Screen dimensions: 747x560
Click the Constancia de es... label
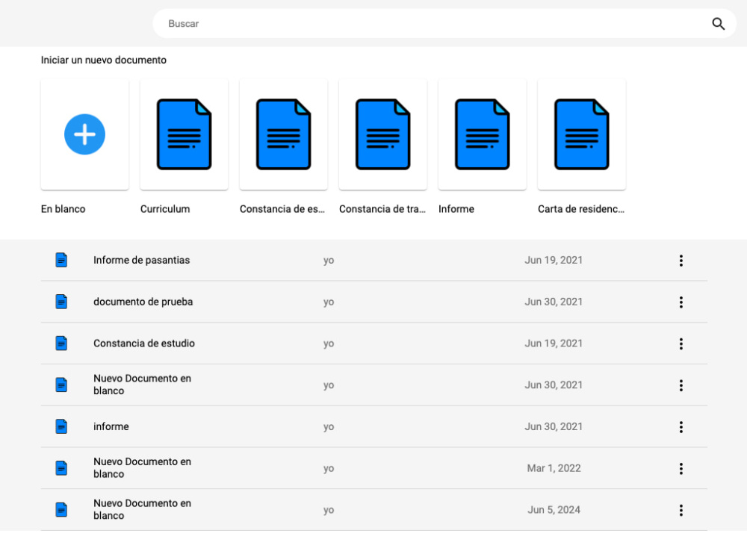click(x=282, y=209)
